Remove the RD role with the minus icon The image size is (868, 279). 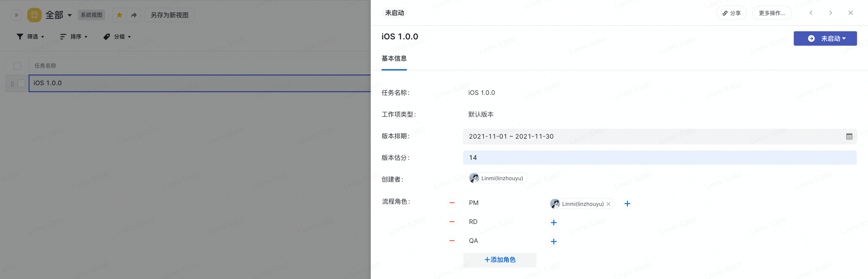(452, 222)
